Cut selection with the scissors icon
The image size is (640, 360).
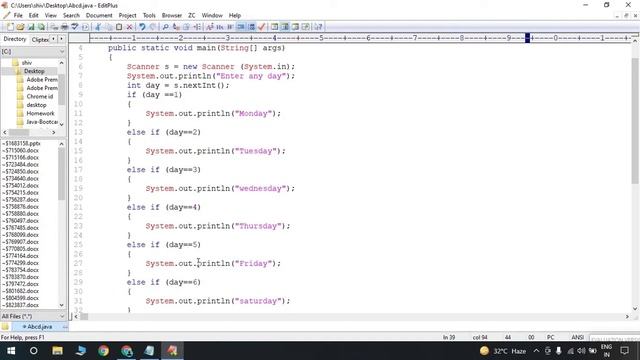point(98,27)
